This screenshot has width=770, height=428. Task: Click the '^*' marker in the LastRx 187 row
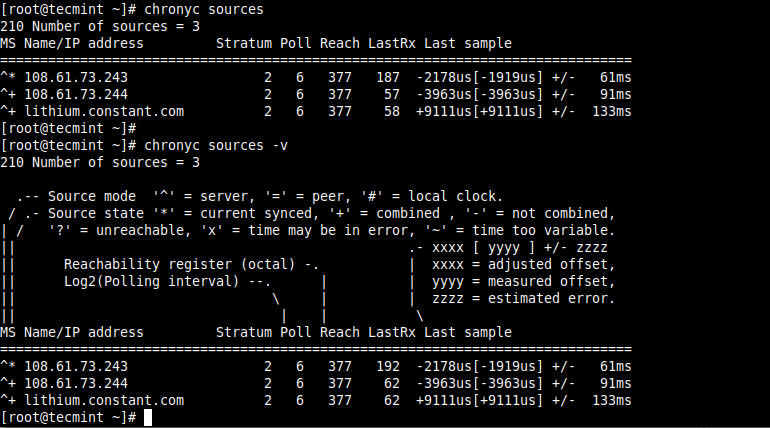pyautogui.click(x=8, y=78)
